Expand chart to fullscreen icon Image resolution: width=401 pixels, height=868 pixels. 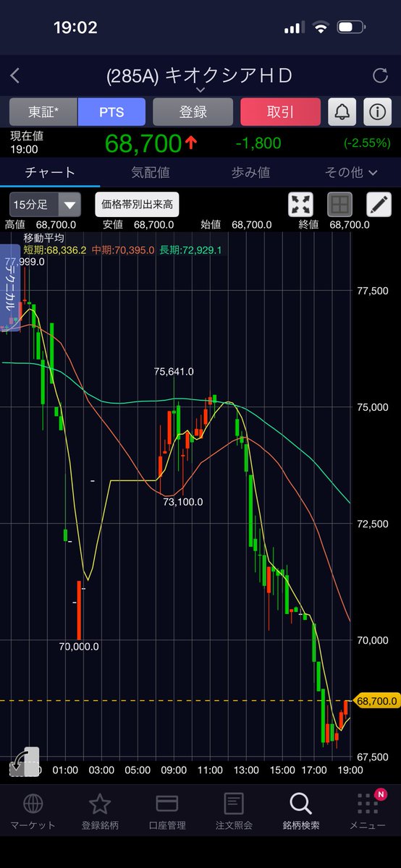pos(301,205)
